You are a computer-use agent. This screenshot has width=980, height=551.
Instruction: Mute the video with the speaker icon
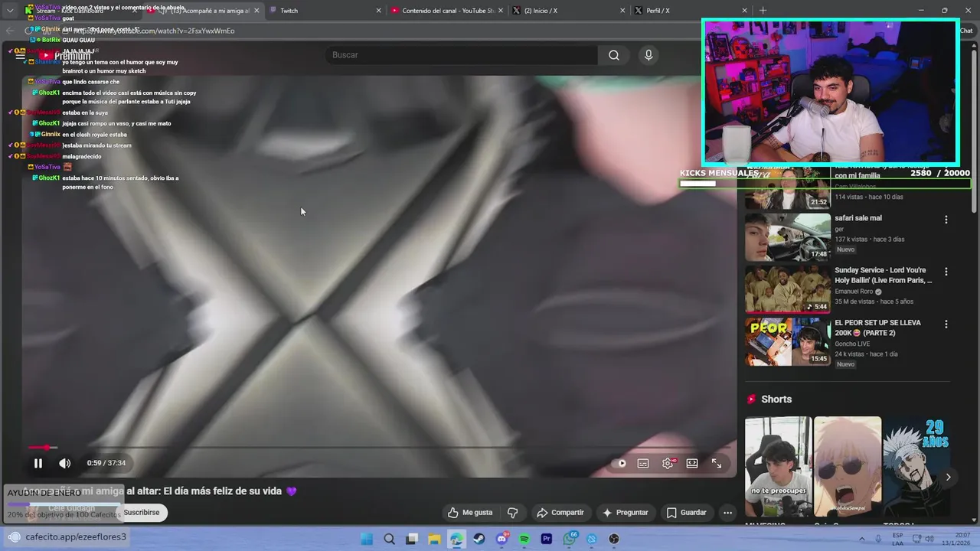point(65,463)
